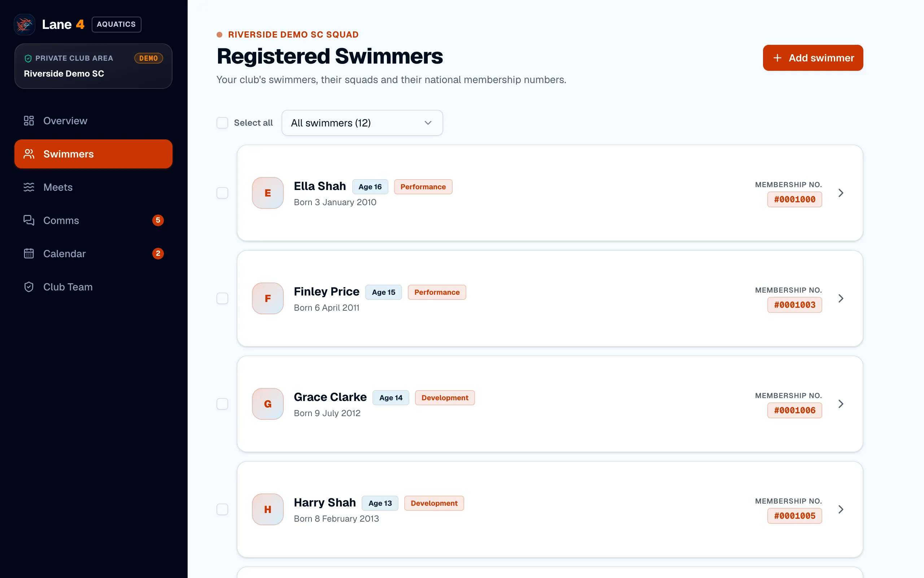This screenshot has width=924, height=578.
Task: Click 'Born 6 April 2011' text
Action: click(x=326, y=308)
